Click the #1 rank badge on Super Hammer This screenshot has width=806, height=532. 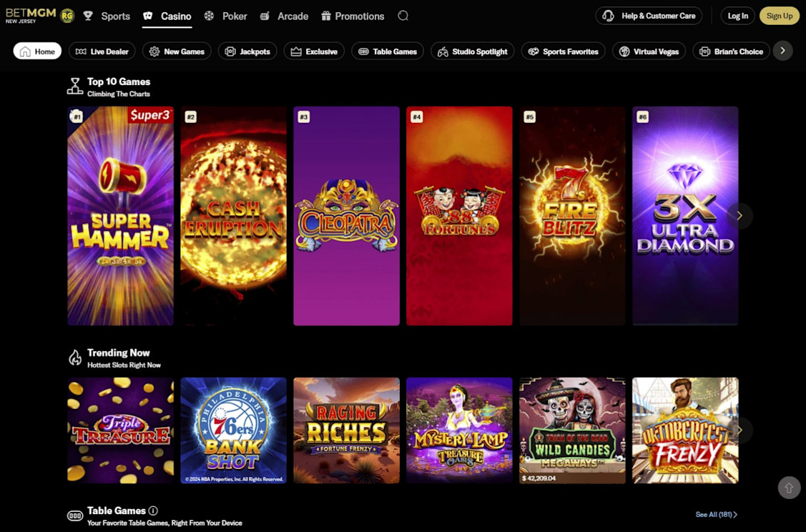[76, 117]
